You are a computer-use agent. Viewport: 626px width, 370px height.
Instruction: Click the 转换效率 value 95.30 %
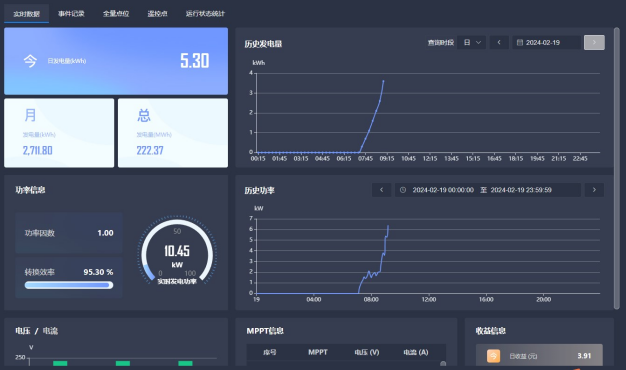pos(98,272)
